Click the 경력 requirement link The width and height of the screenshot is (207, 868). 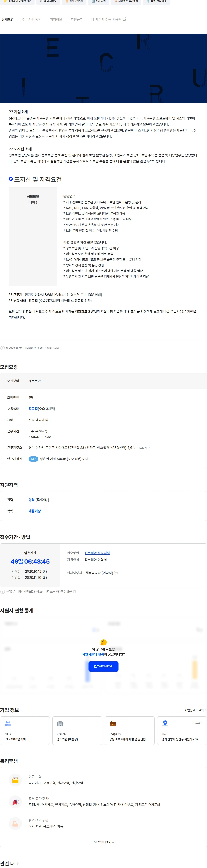[32, 500]
